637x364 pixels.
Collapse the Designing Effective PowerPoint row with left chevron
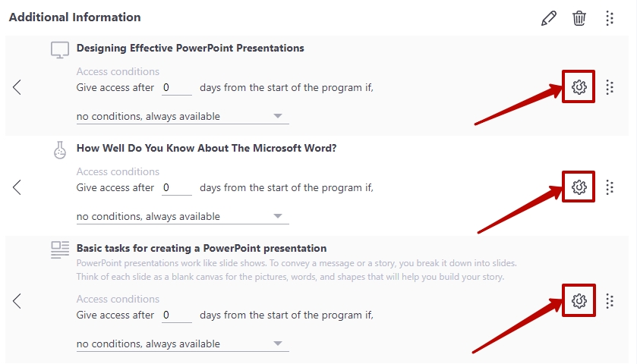coord(17,87)
